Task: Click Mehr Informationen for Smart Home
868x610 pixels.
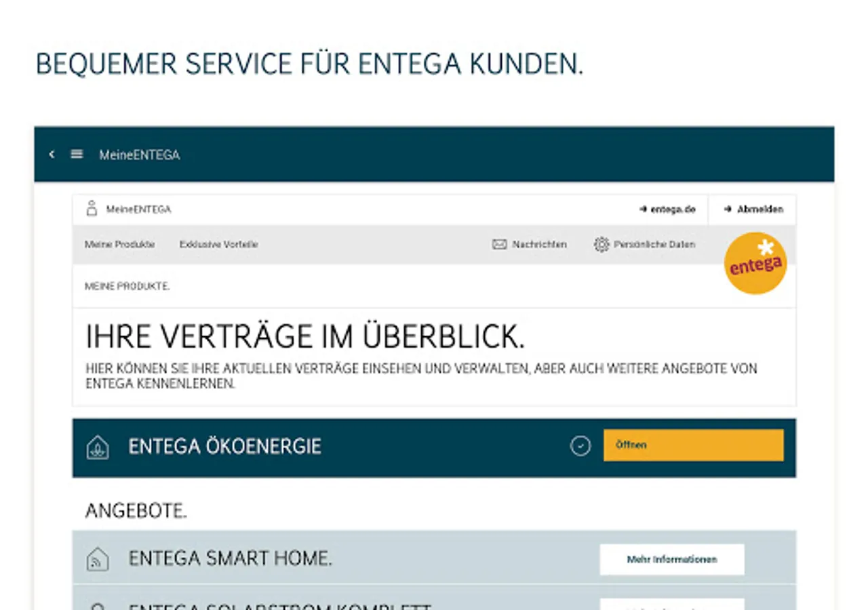Action: coord(672,560)
